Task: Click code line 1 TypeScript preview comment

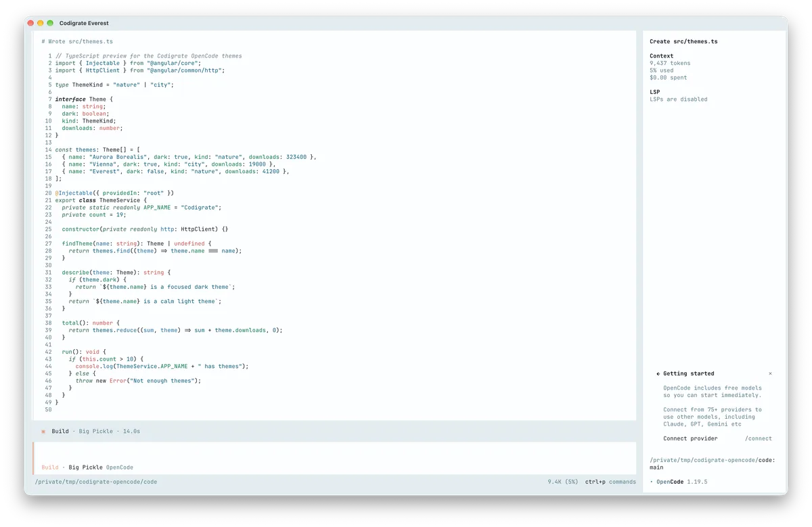Action: point(149,56)
